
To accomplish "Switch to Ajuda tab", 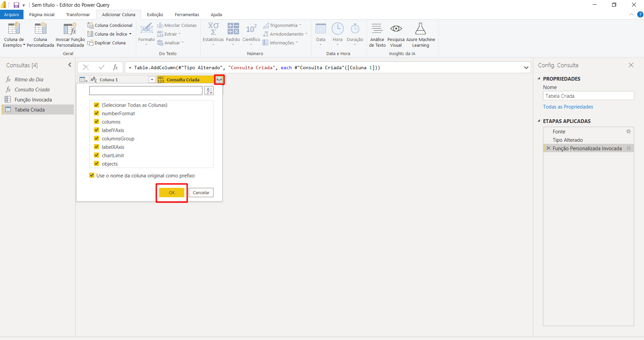I will 216,14.
